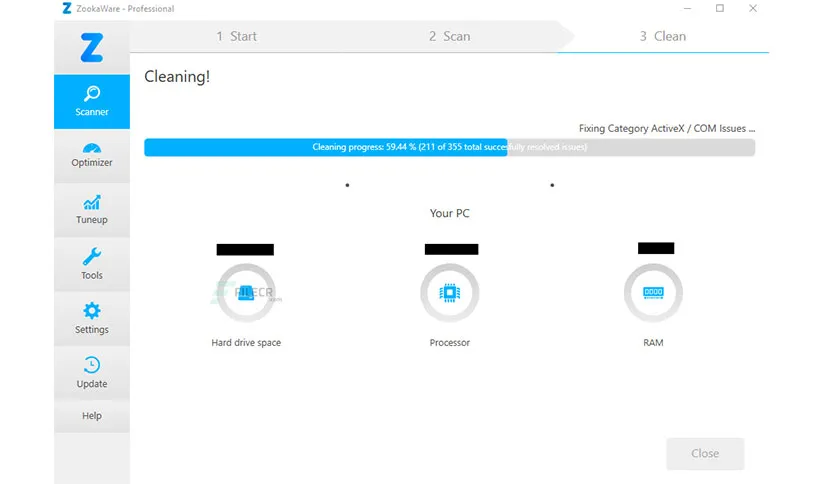This screenshot has height=484, width=836.
Task: Open Tools with the wrench icon
Action: 92,257
